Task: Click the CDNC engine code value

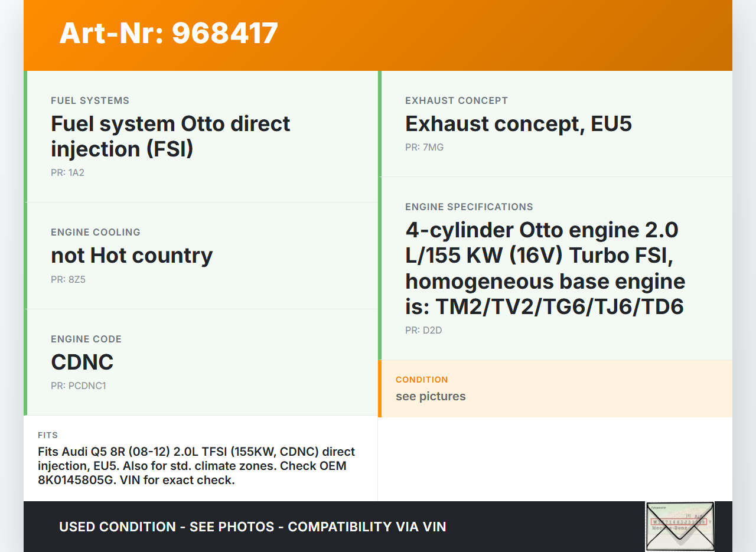Action: click(x=82, y=362)
